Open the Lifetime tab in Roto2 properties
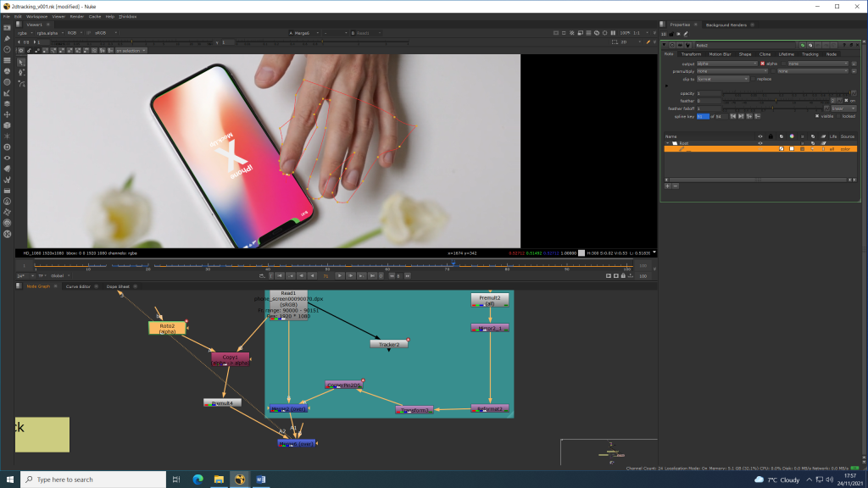This screenshot has height=488, width=868. pos(786,54)
